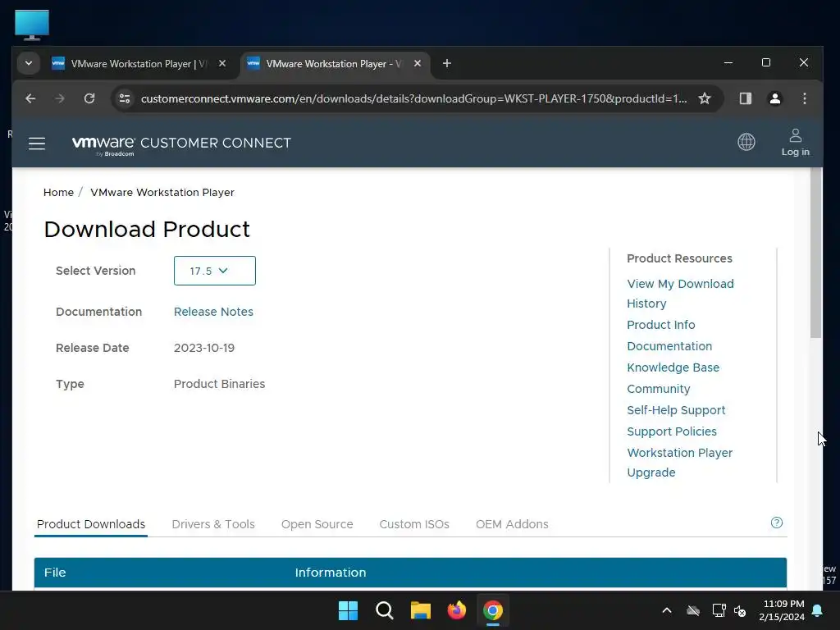Show hidden system tray icons
The width and height of the screenshot is (840, 630).
coord(667,610)
